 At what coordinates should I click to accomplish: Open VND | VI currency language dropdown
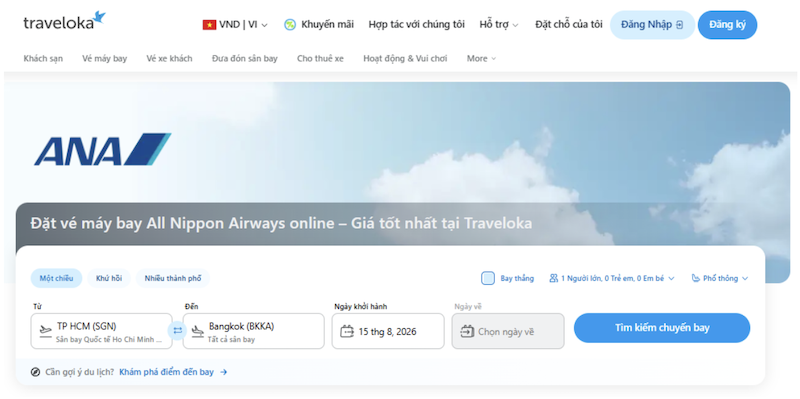click(x=235, y=24)
